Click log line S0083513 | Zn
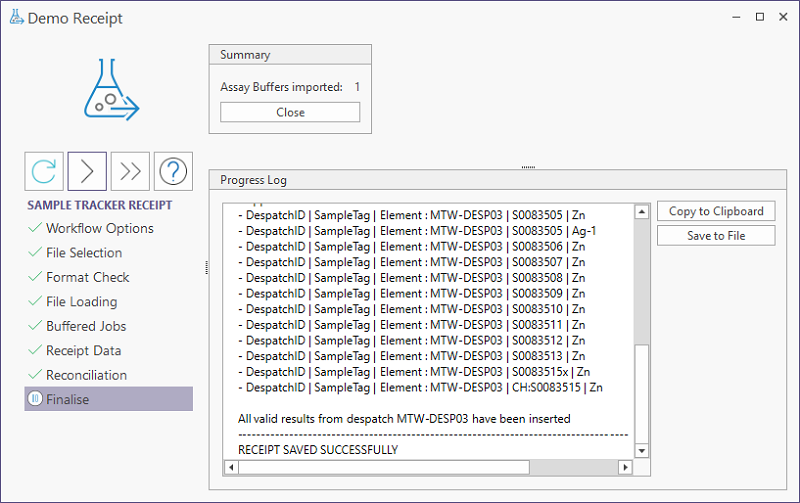Screen dimensions: 800x503 click(x=411, y=356)
